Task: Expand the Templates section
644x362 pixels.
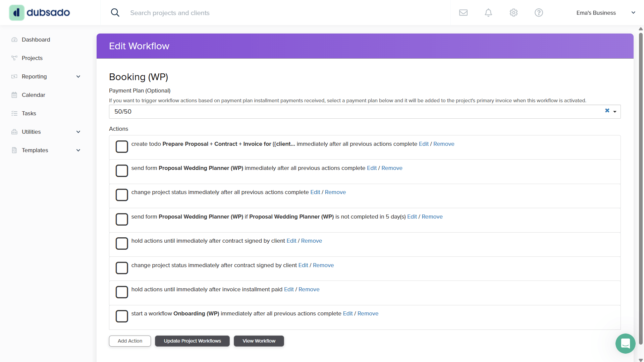Action: 78,150
